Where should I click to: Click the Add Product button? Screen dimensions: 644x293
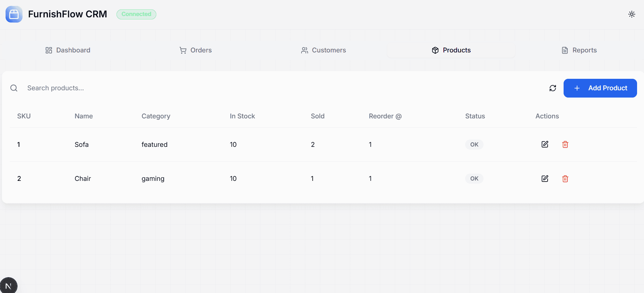pos(600,88)
